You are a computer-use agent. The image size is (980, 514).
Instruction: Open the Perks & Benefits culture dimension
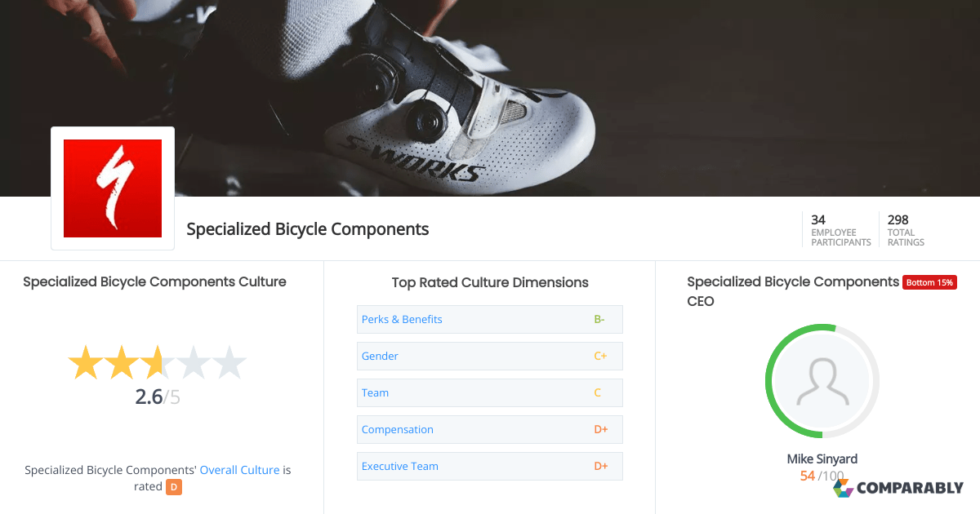[402, 319]
